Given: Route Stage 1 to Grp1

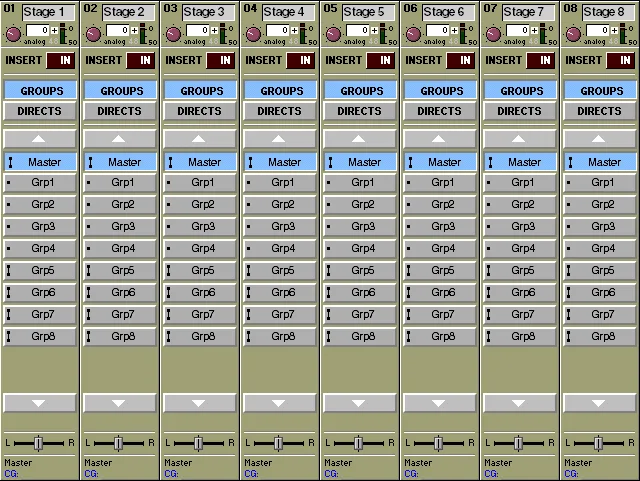Looking at the screenshot, I should 40,183.
